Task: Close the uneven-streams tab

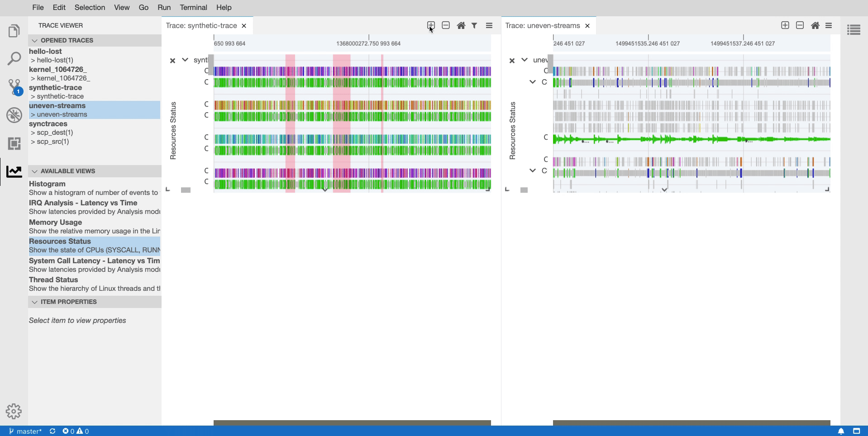Action: coord(587,26)
